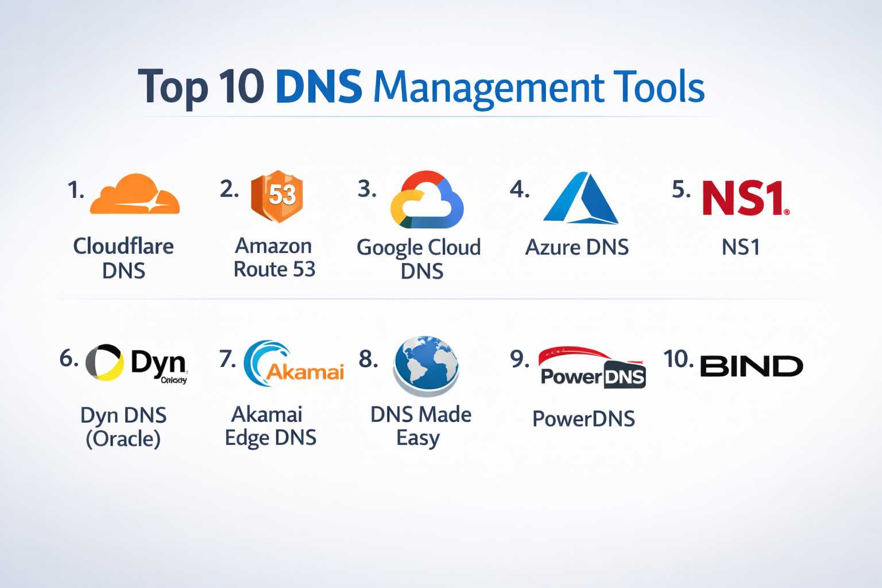Screen dimensions: 882x588
Task: Click the "Top 10 DNS Management Tools" heading
Action: 421,87
